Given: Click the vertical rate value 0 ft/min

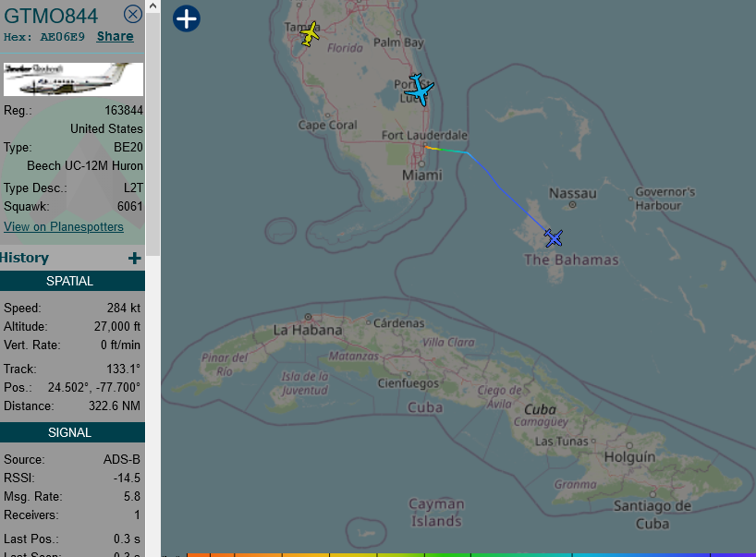Looking at the screenshot, I should pos(120,345).
